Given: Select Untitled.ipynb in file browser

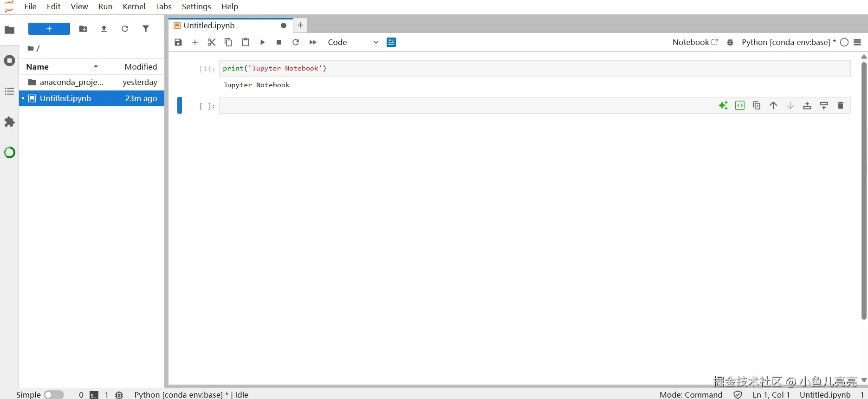Looking at the screenshot, I should tap(92, 98).
